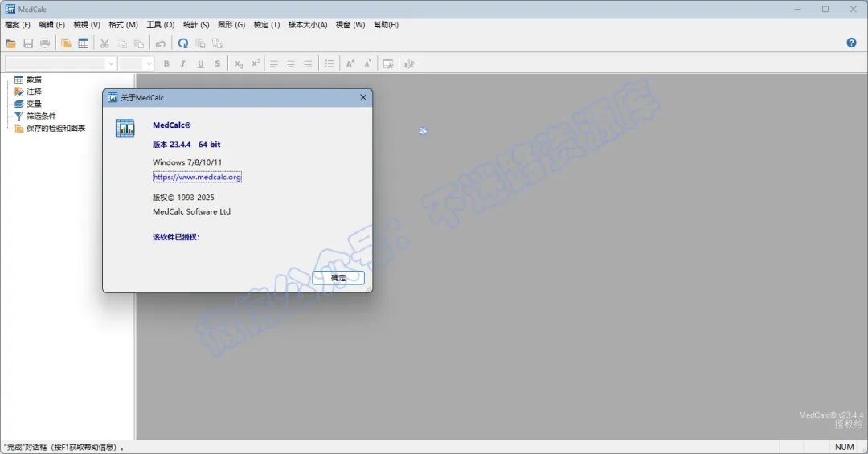Toggle superscript x² button
This screenshot has height=454, width=868.
pyautogui.click(x=256, y=63)
